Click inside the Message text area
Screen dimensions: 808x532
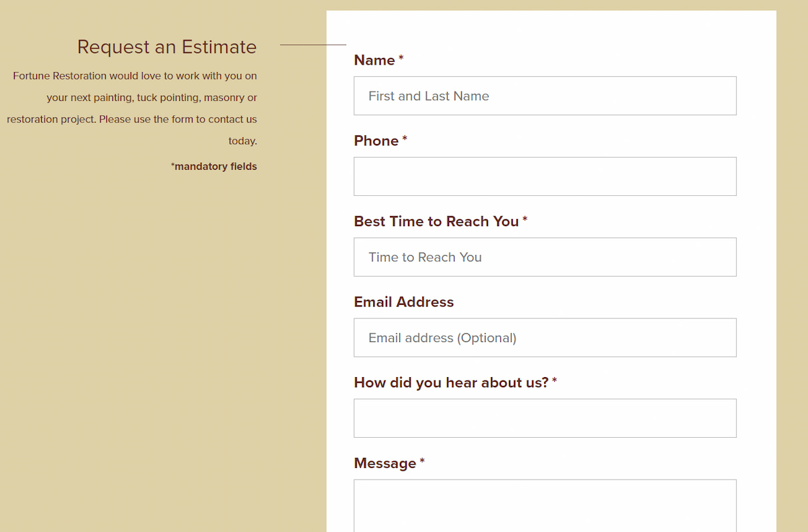545,505
